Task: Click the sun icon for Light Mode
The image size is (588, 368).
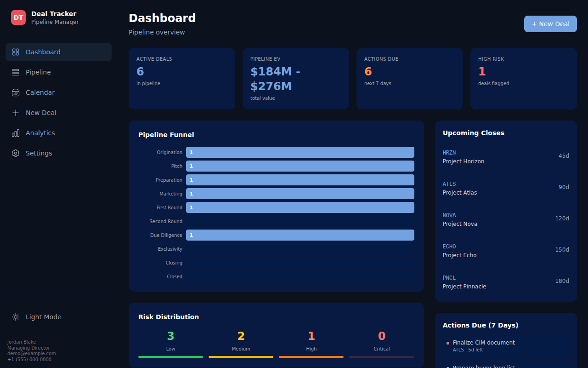Action: click(16, 317)
